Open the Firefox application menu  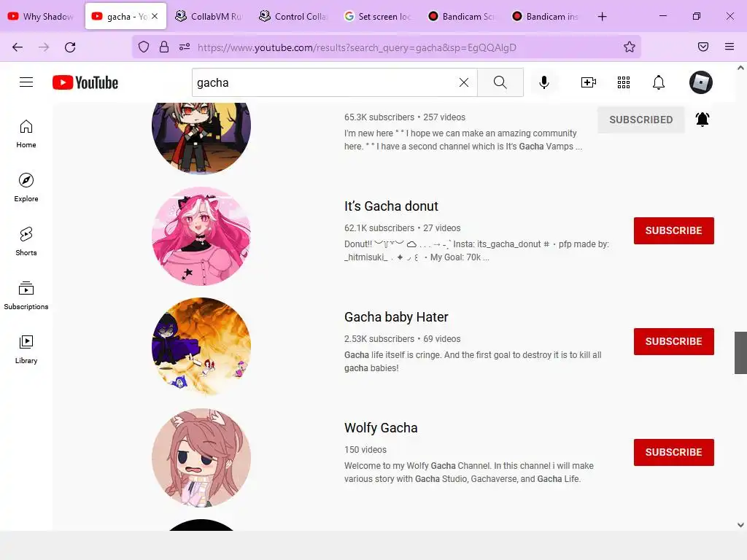click(x=729, y=47)
